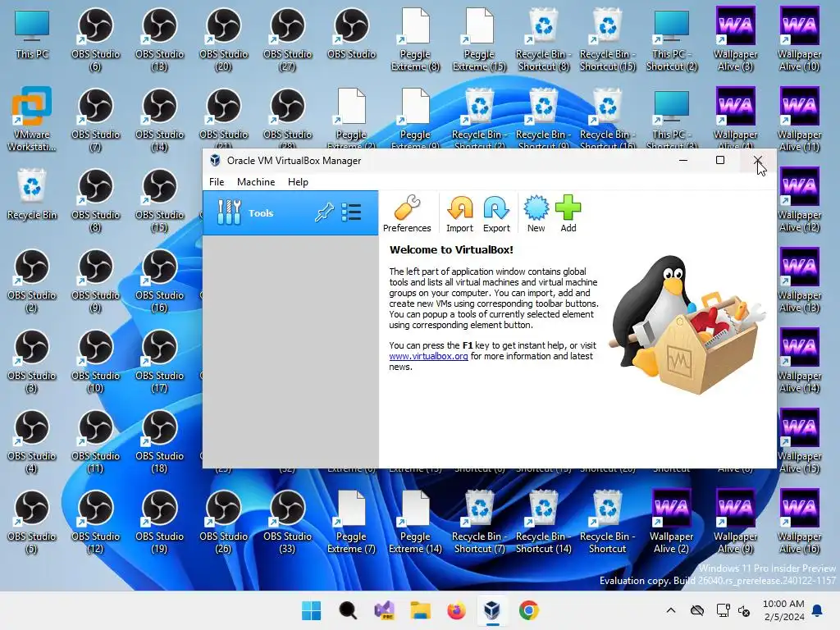Launch Google Chrome from taskbar
The image size is (840, 630).
pos(529,610)
